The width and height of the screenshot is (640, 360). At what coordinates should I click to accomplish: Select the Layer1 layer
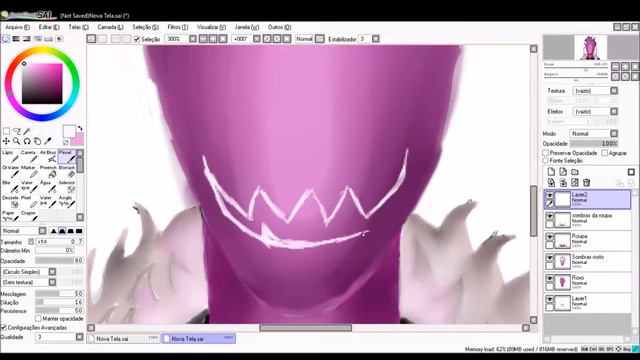tap(588, 303)
